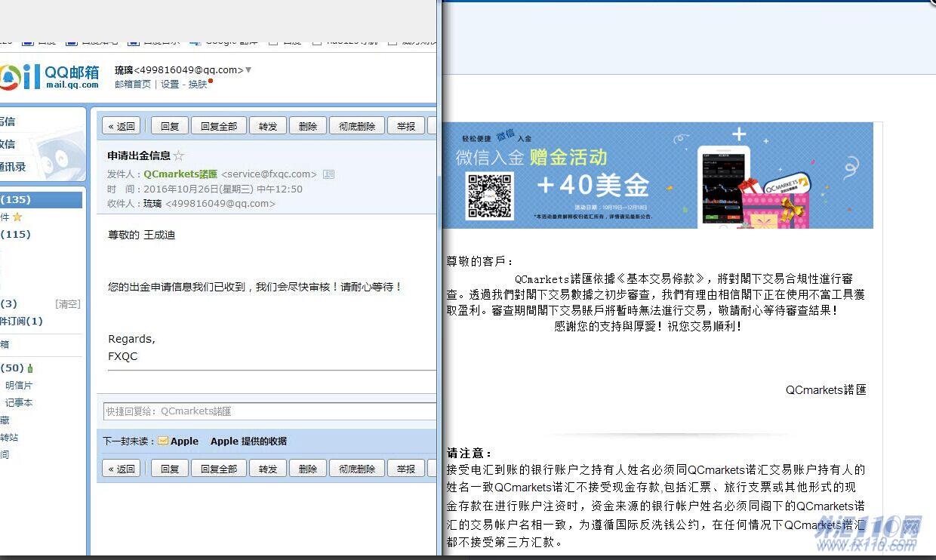Open the (50) drift bottle folder
The image size is (936, 560).
coord(12,368)
